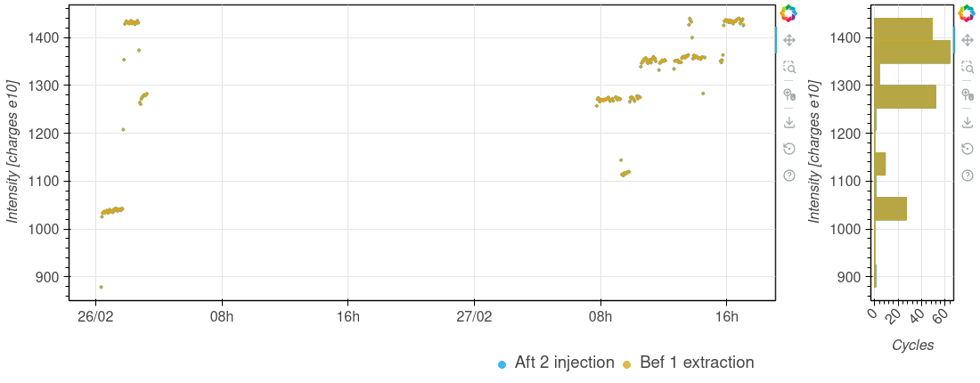Click the blue Aft 2 injection legend dot
This screenshot has width=980, height=383.
click(x=502, y=363)
